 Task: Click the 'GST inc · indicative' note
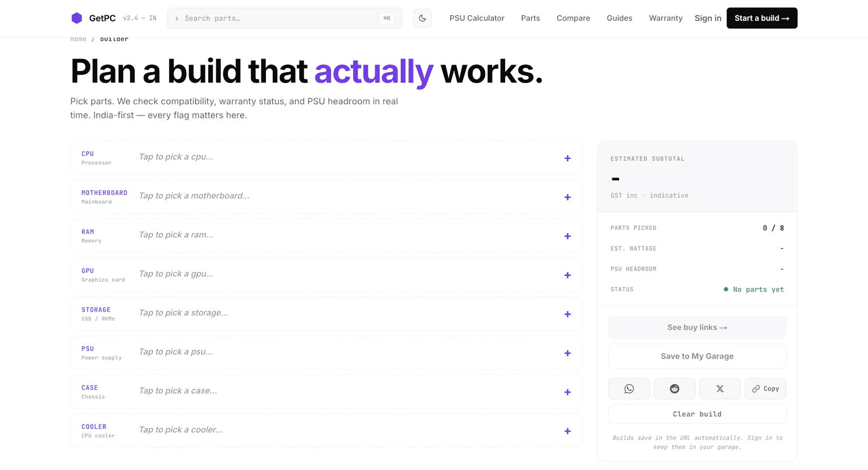(x=649, y=195)
